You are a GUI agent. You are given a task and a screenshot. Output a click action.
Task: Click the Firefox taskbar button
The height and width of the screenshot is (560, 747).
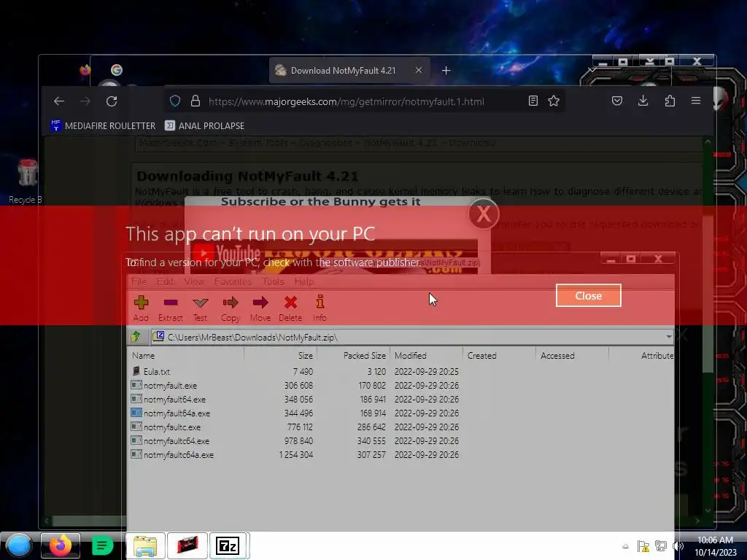60,545
